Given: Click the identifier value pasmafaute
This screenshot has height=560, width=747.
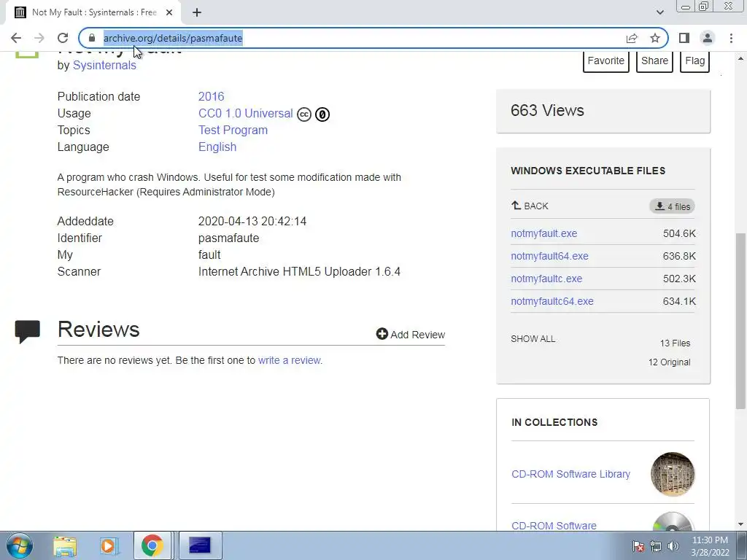Looking at the screenshot, I should coord(228,238).
